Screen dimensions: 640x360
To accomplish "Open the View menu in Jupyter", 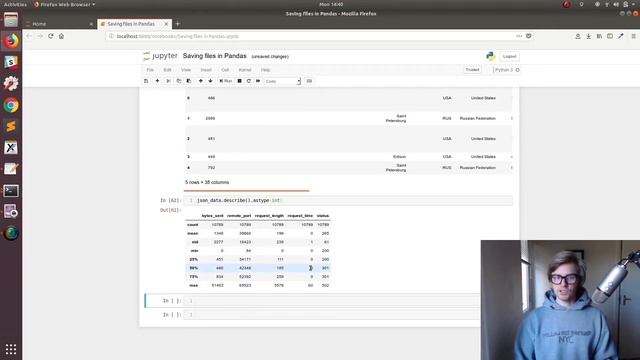I will click(x=186, y=70).
